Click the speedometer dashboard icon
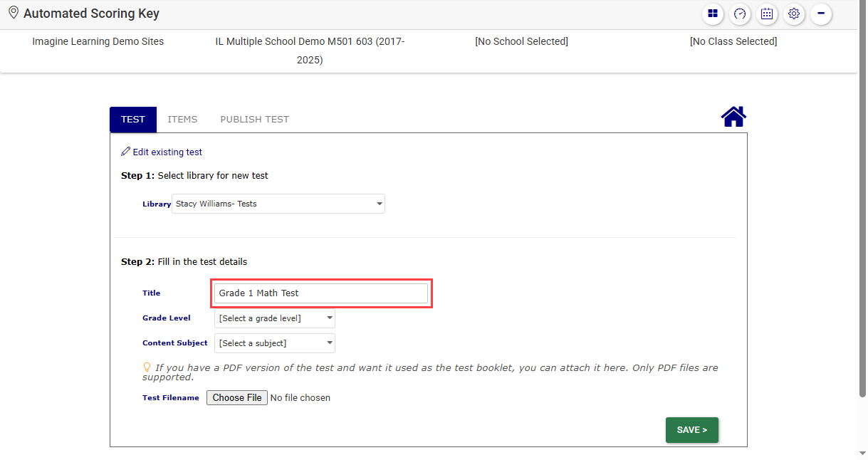Image resolution: width=868 pixels, height=460 pixels. coord(740,14)
